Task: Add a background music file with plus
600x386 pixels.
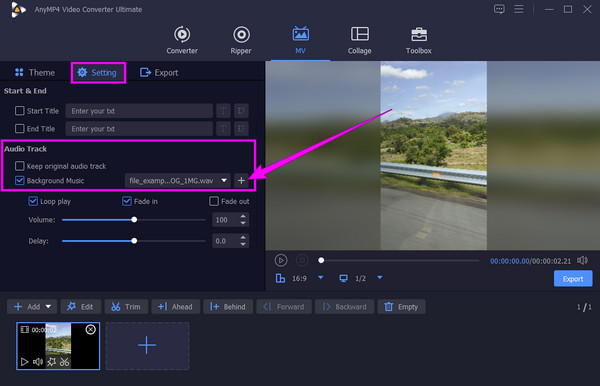Action: point(241,181)
